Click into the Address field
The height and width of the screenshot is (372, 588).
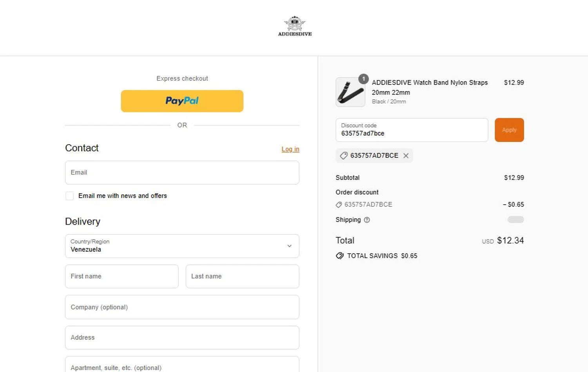click(x=182, y=338)
